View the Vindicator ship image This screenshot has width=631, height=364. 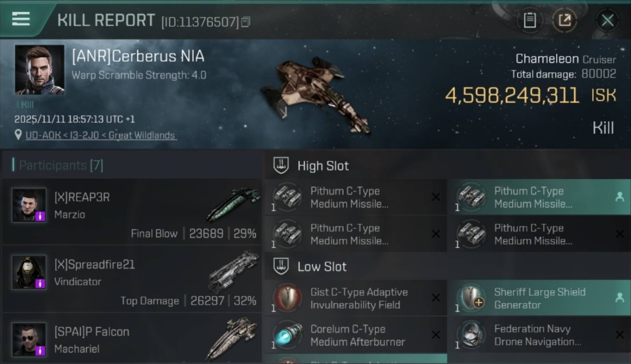[x=234, y=271]
